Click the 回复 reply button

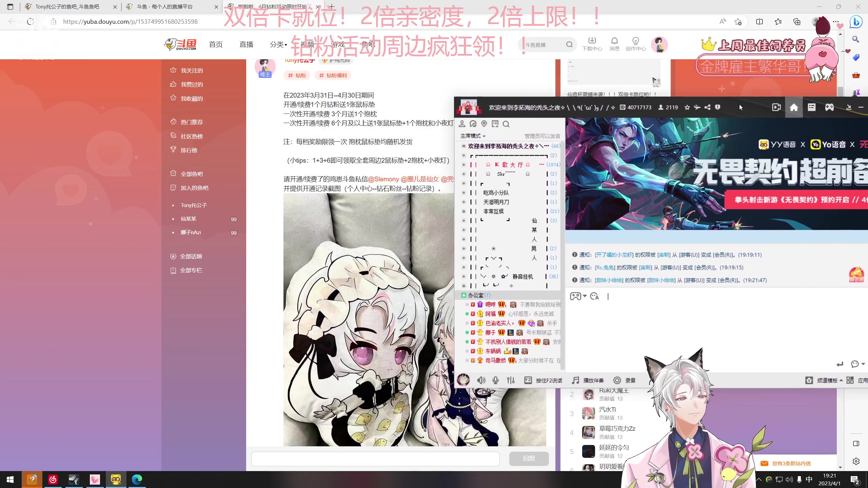point(529,459)
